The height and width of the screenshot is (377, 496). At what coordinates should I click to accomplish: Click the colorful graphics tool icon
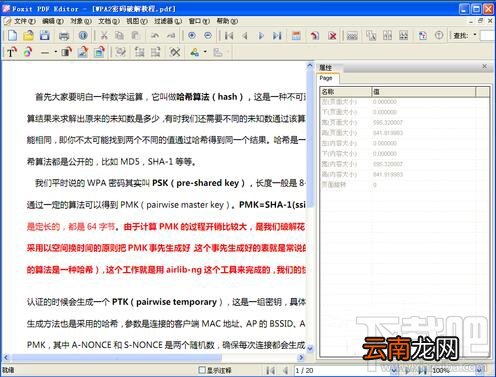click(x=28, y=52)
